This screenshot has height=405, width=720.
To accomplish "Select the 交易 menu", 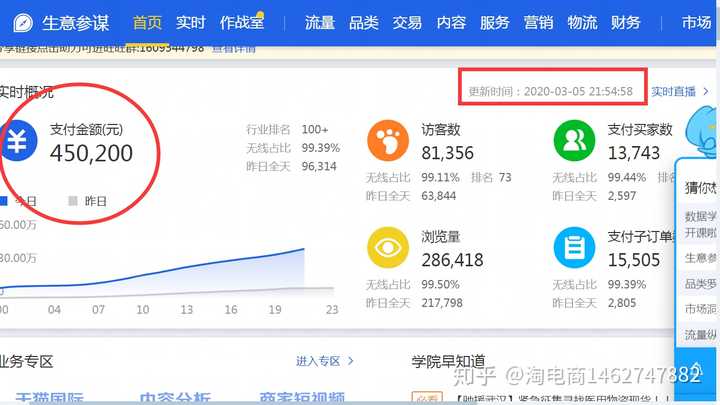I will (407, 22).
